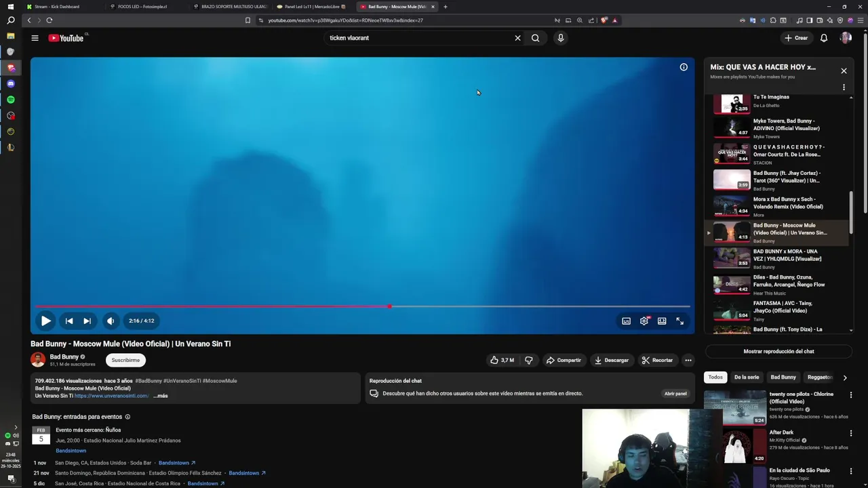Image resolution: width=868 pixels, height=488 pixels.
Task: Subscribe with the Suscribirme button
Action: (125, 360)
